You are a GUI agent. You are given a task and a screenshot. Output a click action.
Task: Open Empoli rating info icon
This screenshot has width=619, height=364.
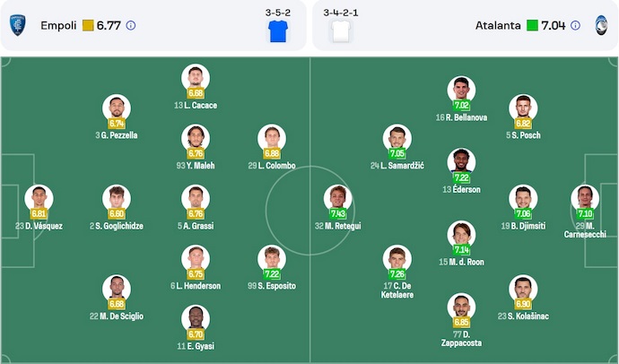click(131, 26)
